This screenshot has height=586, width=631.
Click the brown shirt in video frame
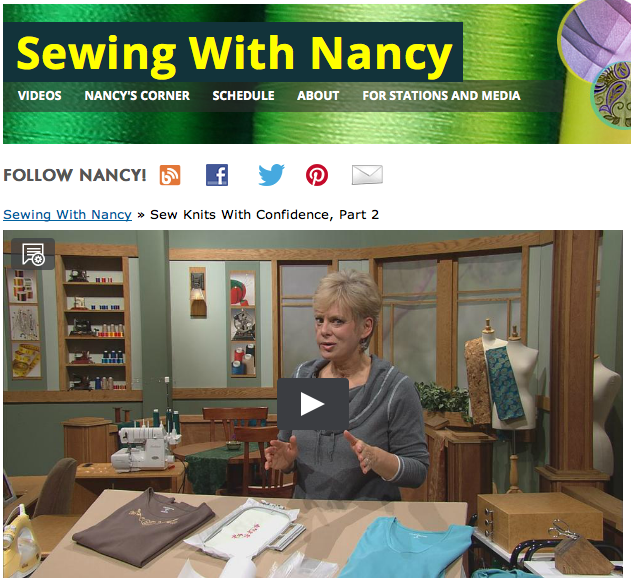click(x=144, y=526)
